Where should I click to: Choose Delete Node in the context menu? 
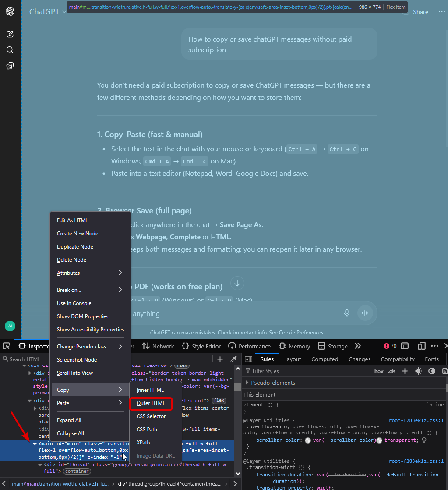point(90,260)
